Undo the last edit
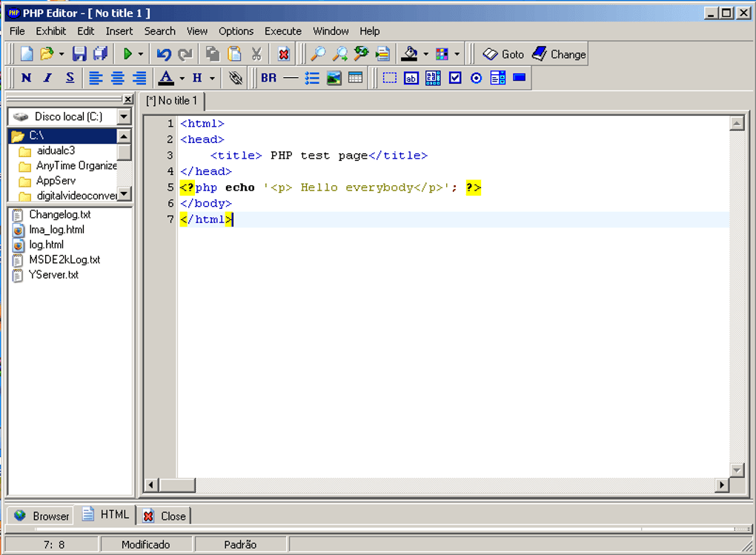Viewport: 756px width, 555px height. tap(164, 54)
